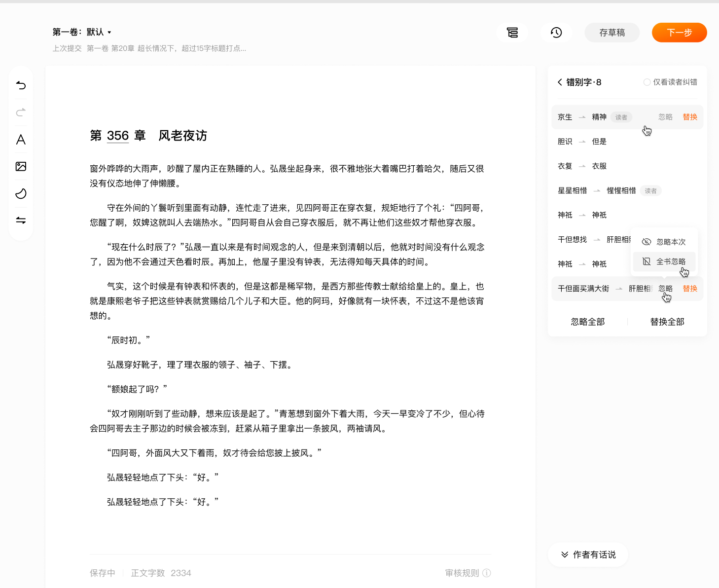
Task: Click 替换 for 干但面买满大街 row
Action: coord(690,289)
